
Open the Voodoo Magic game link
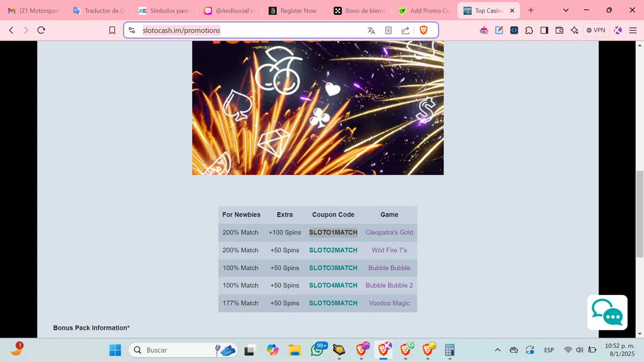[x=389, y=303]
